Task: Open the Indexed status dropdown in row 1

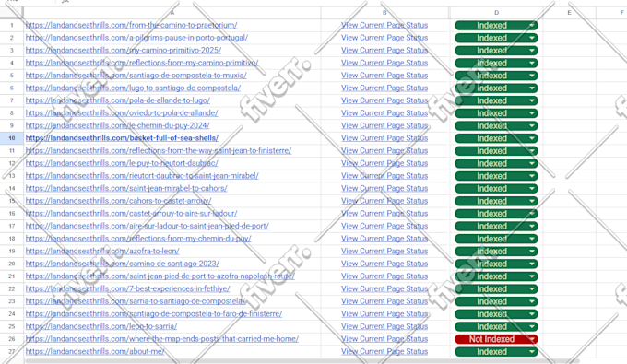Action: click(496, 25)
